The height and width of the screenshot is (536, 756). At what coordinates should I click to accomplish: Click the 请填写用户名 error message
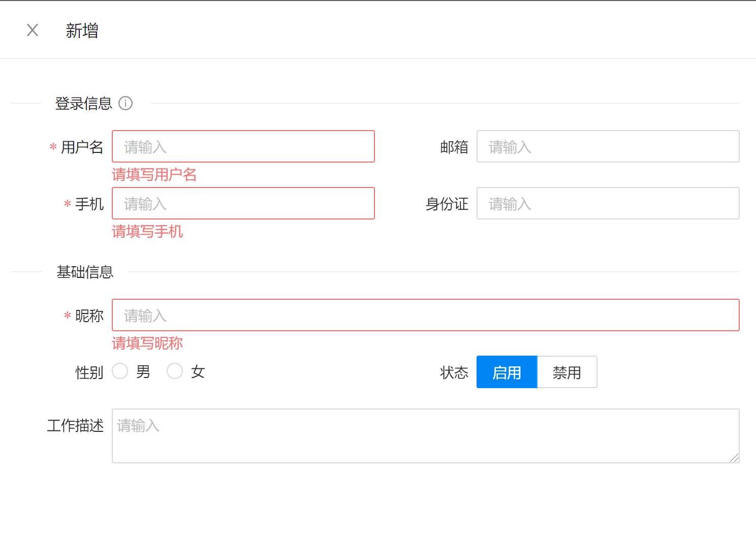point(154,175)
